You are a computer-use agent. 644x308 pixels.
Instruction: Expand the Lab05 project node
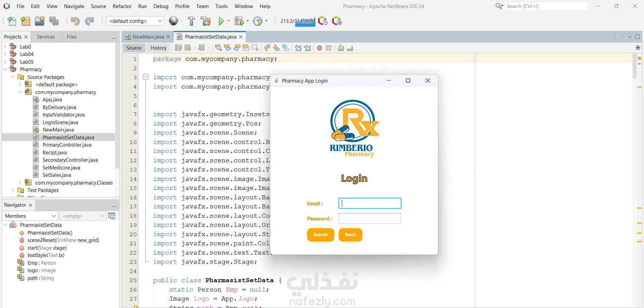click(x=5, y=62)
